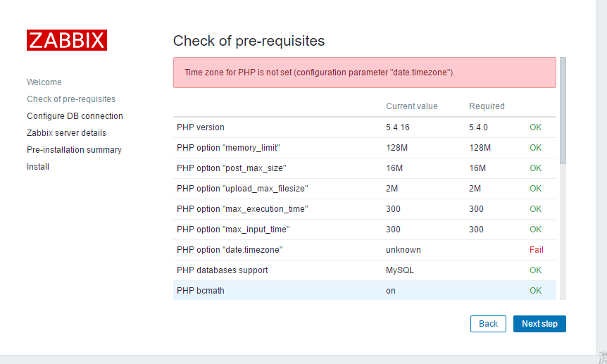The height and width of the screenshot is (364, 607).
Task: Click the Required column header
Action: [487, 106]
